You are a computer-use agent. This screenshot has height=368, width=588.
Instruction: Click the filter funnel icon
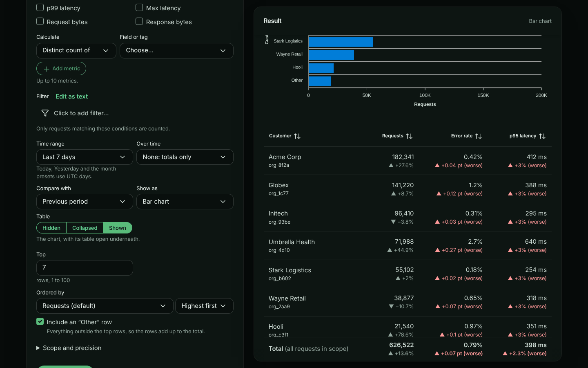pyautogui.click(x=45, y=113)
